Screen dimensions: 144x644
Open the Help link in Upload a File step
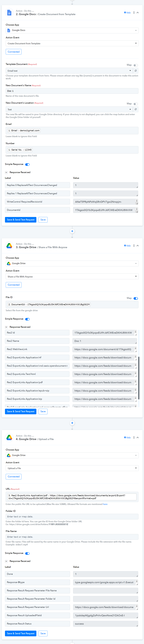tap(127, 437)
